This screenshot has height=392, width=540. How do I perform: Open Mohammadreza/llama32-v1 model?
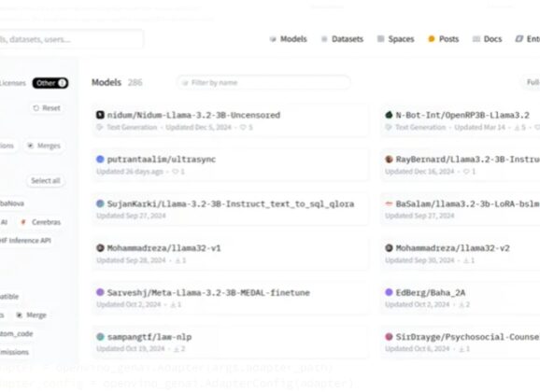(x=231, y=253)
